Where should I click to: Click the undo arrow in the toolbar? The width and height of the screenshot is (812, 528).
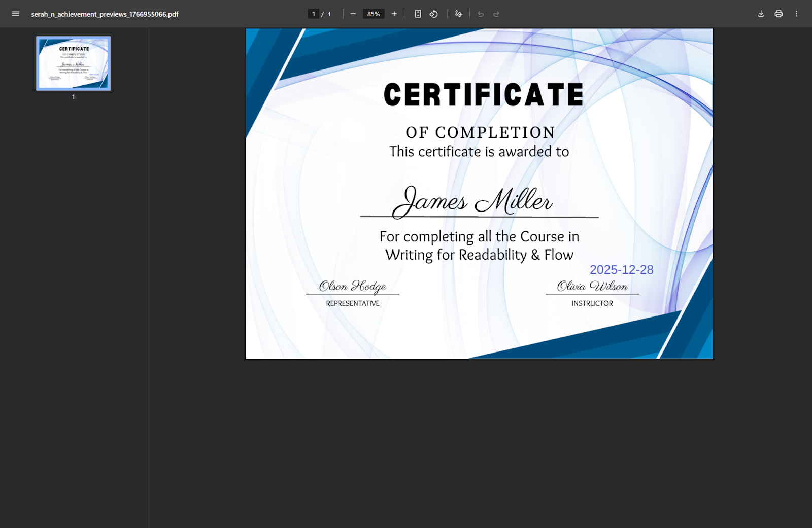(x=481, y=14)
